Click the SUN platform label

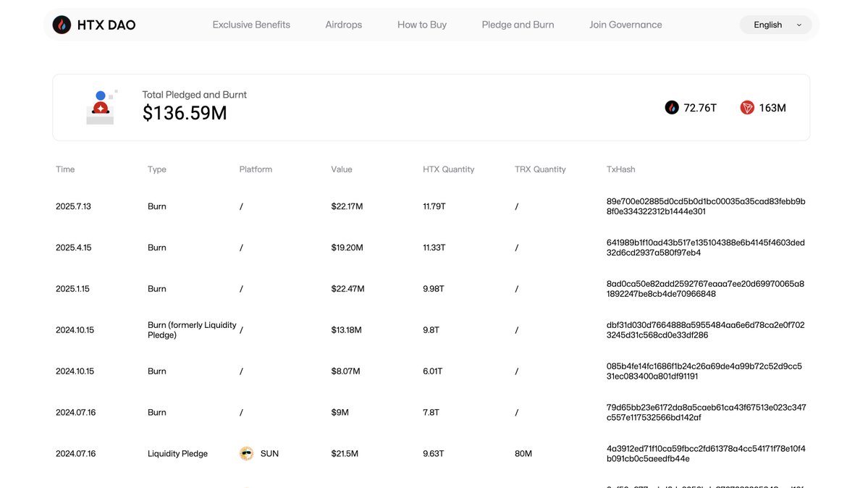click(269, 454)
